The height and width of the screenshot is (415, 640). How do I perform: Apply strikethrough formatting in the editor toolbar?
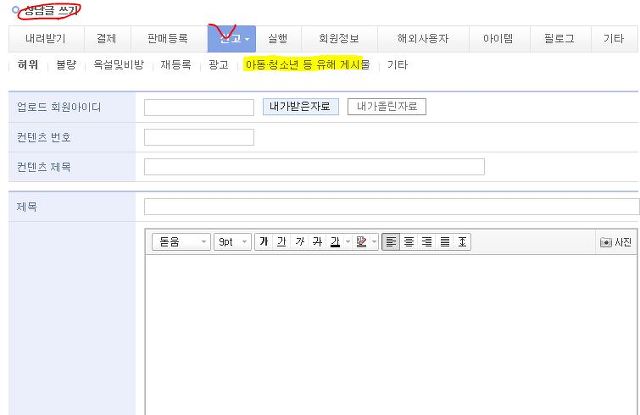[x=318, y=242]
